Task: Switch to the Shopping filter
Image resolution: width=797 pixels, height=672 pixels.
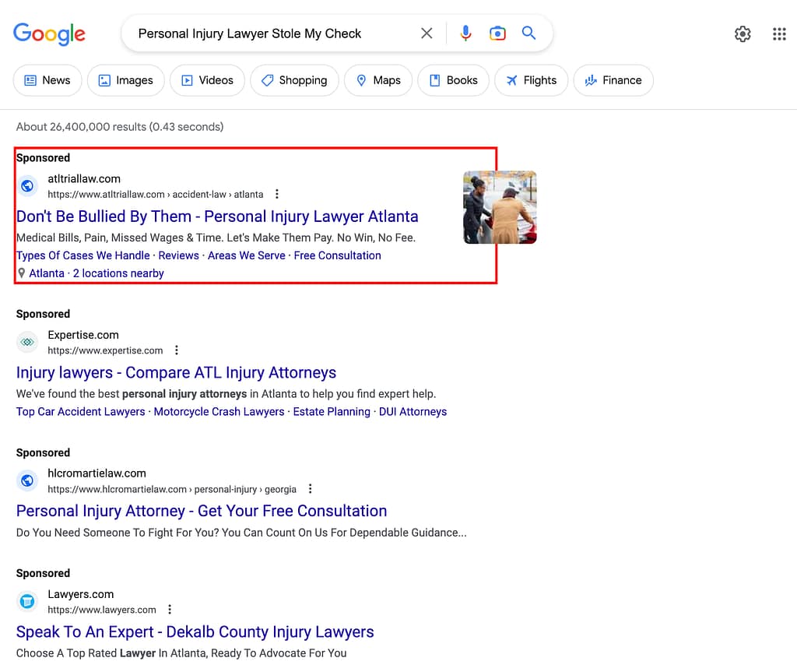Action: (294, 80)
